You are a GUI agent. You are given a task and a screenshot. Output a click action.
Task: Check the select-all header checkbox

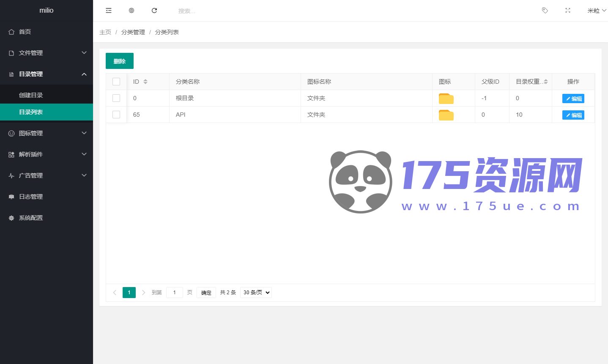(x=116, y=82)
